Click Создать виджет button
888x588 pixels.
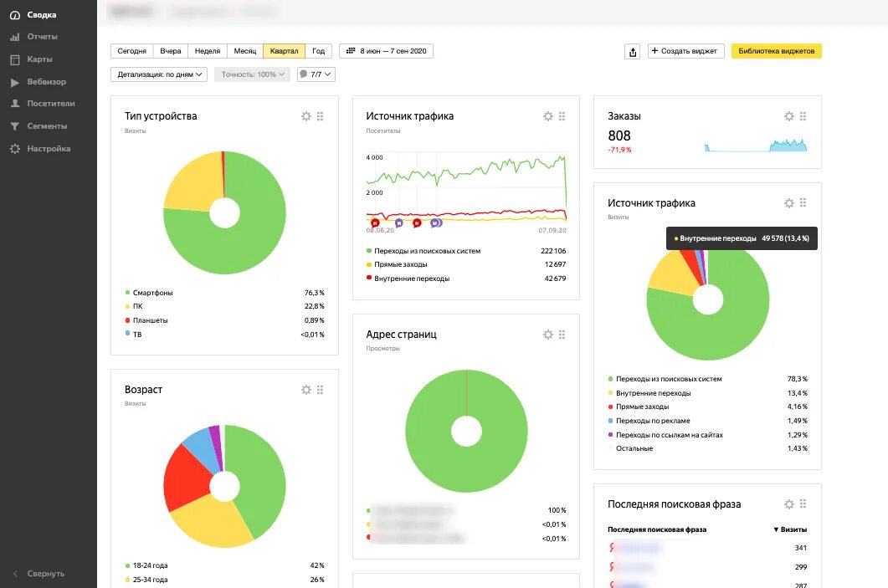(x=685, y=51)
